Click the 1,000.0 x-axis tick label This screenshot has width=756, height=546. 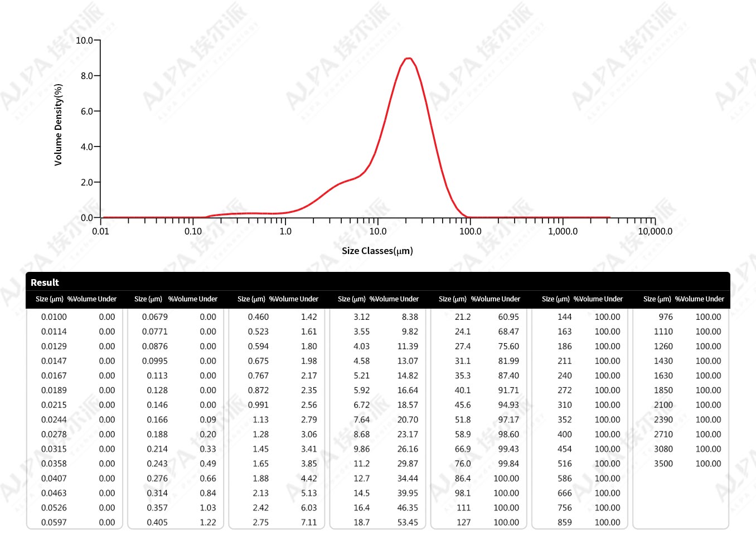[563, 231]
